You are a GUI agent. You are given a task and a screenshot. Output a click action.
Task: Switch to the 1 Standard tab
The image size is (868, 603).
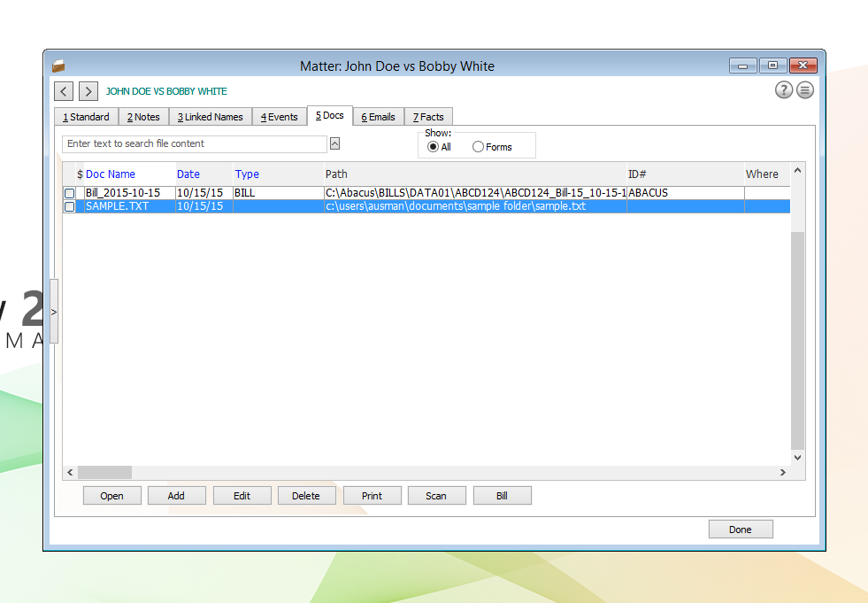(x=86, y=117)
